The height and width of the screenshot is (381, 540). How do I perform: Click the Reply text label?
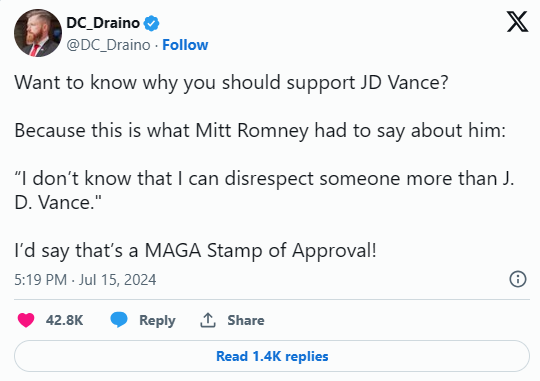click(x=157, y=320)
